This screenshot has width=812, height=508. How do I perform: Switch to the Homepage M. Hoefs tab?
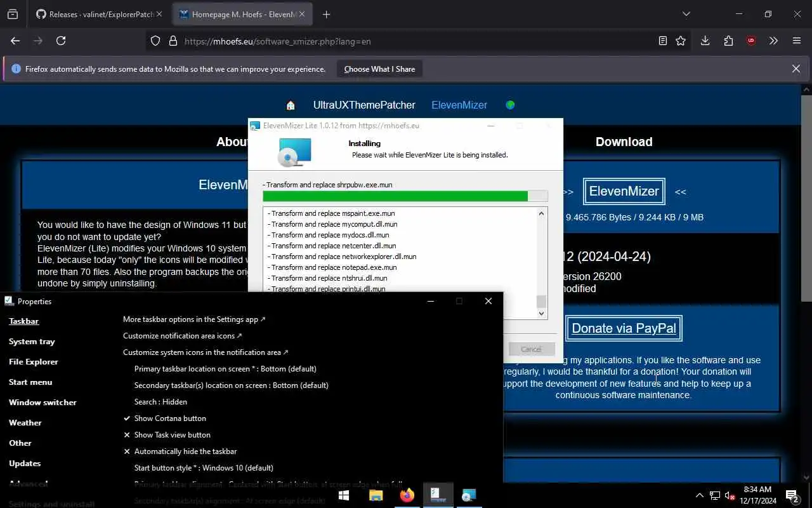tap(243, 14)
